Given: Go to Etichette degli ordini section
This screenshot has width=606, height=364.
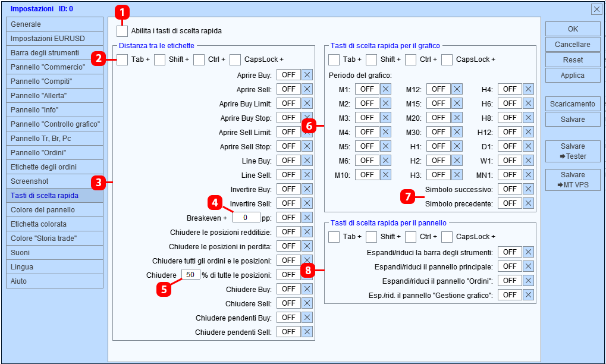Looking at the screenshot, I should 55,167.
